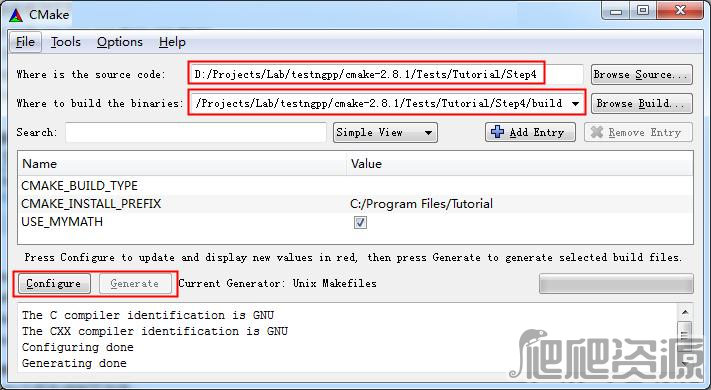Sort by the Name column header
Viewport: 711px width, 390px height.
[x=182, y=164]
